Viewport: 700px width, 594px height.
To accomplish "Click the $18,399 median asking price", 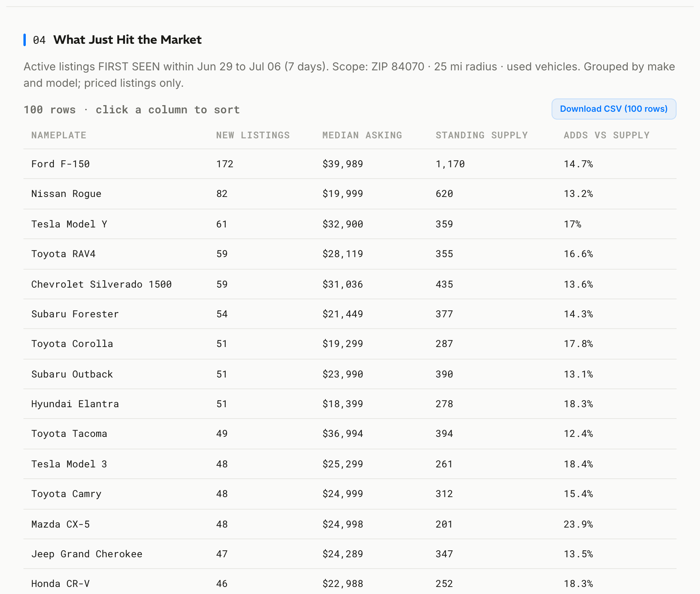I will (343, 404).
